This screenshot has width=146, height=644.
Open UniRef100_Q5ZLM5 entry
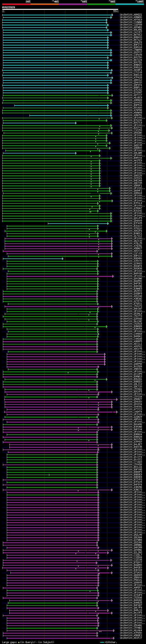(x=131, y=535)
